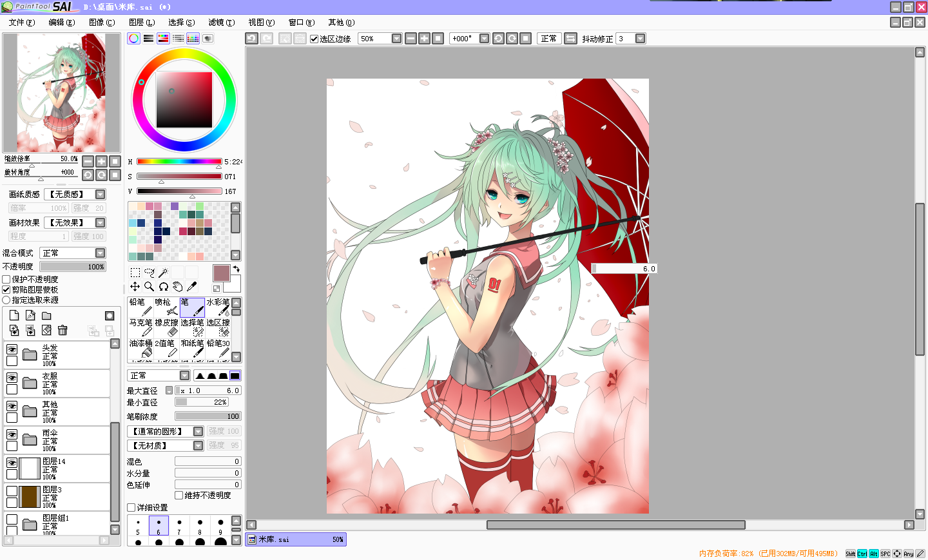Open the 图层 menu
This screenshot has height=560, width=928.
142,23
